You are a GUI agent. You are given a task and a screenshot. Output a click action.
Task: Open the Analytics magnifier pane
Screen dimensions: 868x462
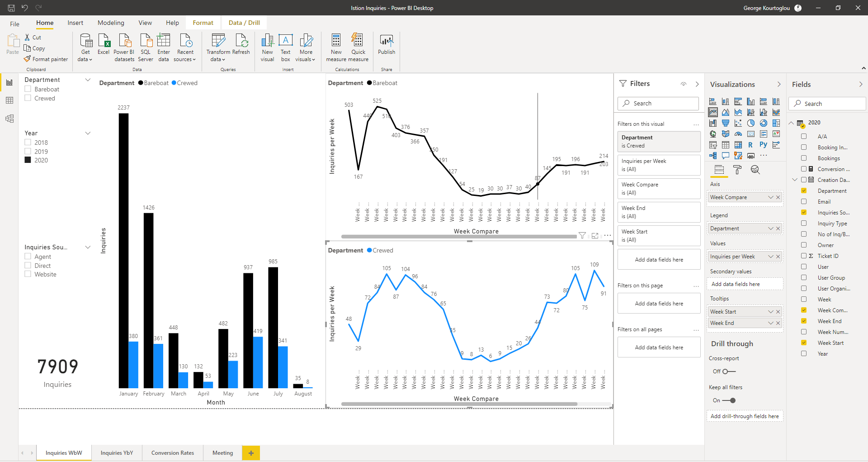coord(755,170)
